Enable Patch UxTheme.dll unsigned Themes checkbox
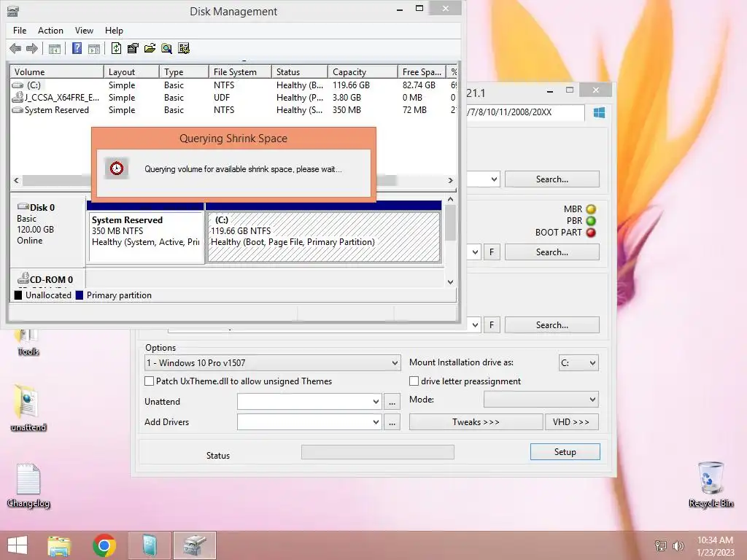The width and height of the screenshot is (747, 560). pos(149,381)
